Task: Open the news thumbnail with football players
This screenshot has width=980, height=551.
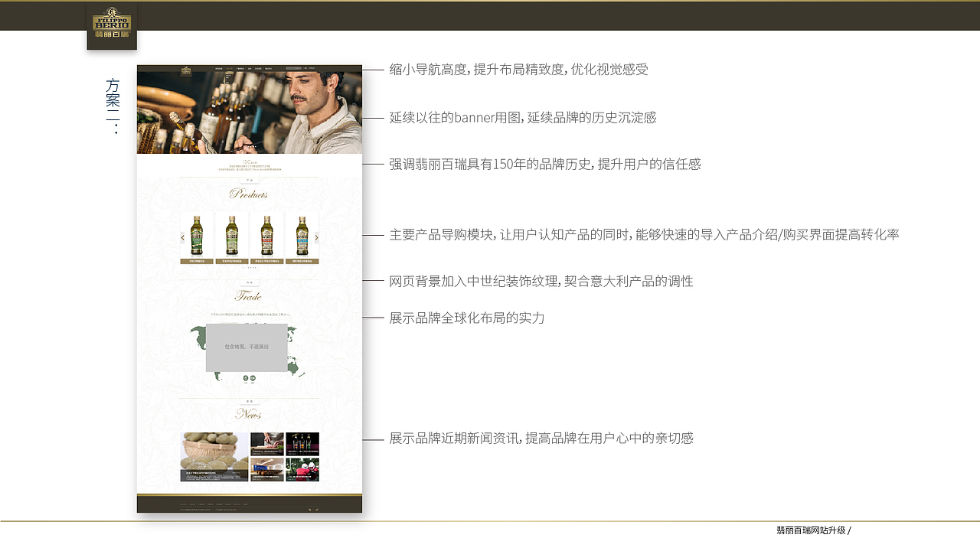Action: click(x=302, y=470)
